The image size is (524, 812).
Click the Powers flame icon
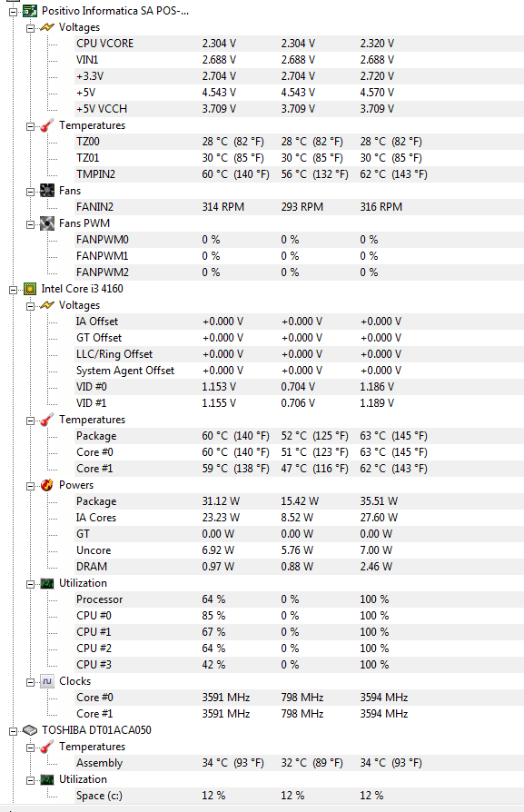47,485
